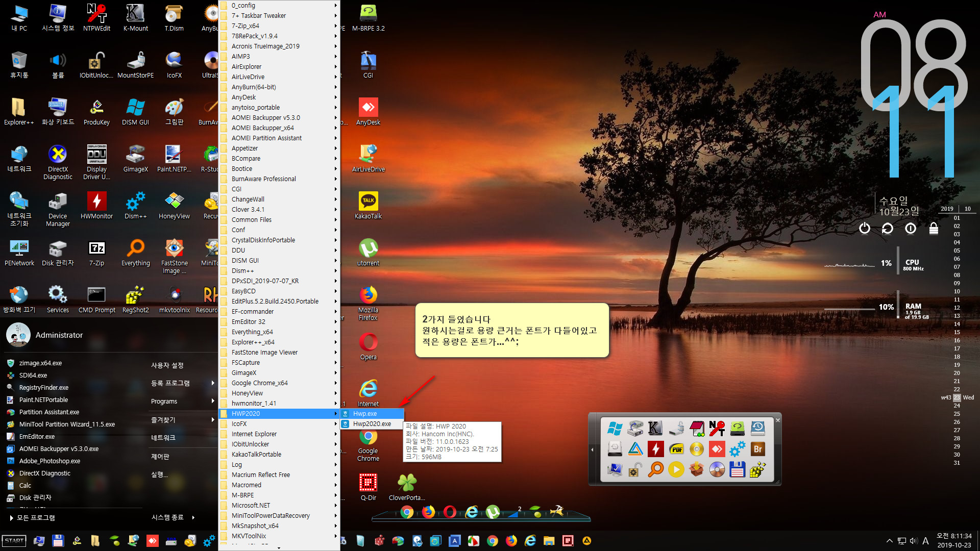Click the START button
This screenshot has height=551, width=980.
coord(14,541)
